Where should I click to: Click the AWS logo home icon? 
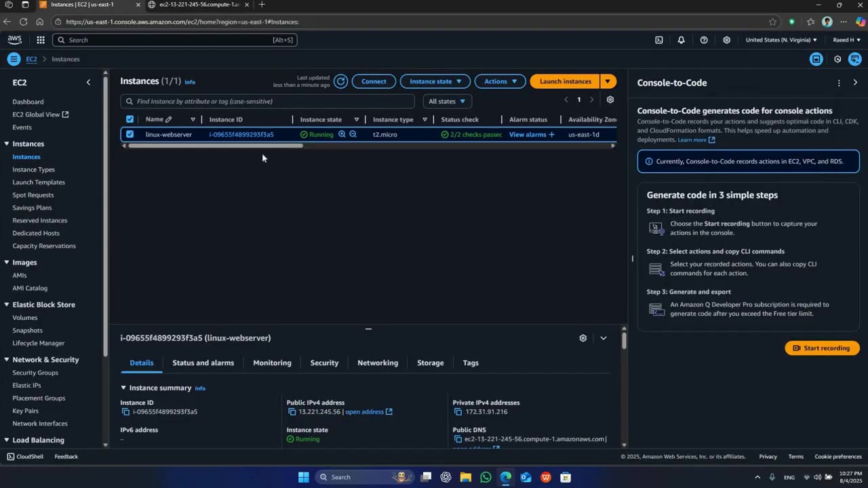pyautogui.click(x=15, y=40)
